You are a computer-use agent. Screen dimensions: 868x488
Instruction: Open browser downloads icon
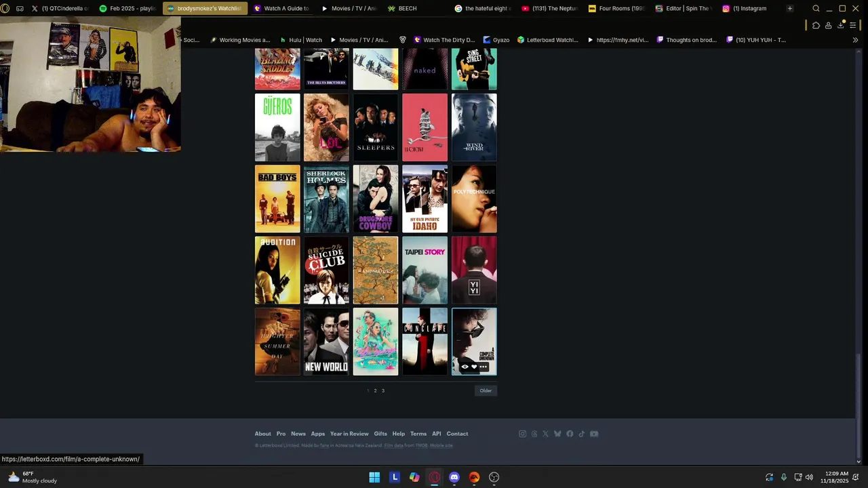(x=841, y=25)
